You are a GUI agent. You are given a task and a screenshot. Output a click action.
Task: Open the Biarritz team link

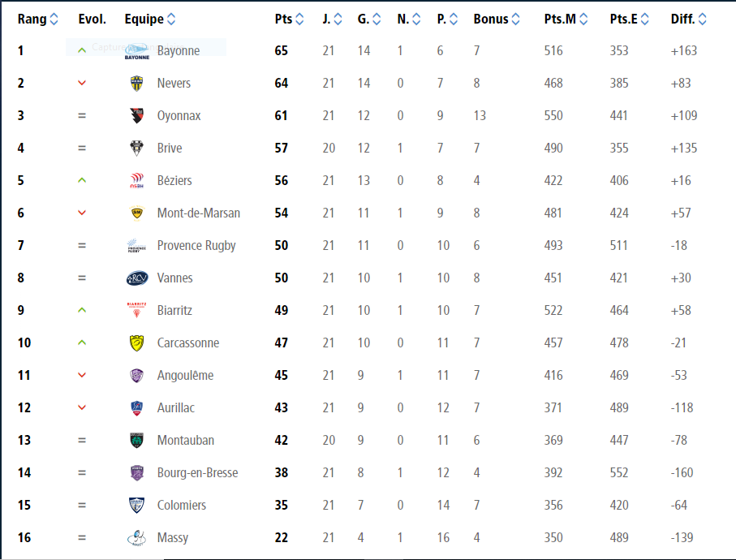(174, 311)
